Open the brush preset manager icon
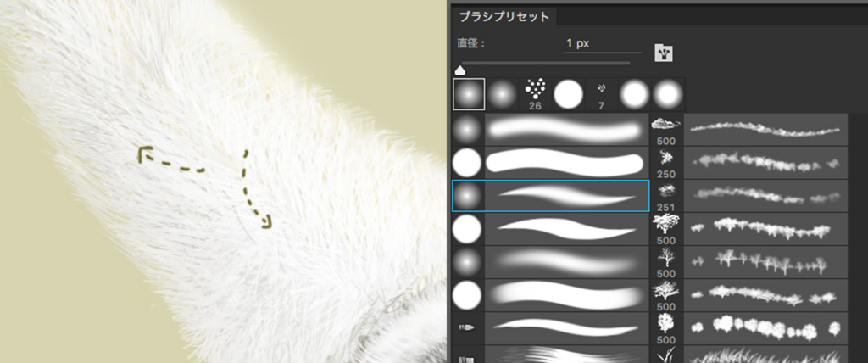This screenshot has width=868, height=363. point(663,53)
